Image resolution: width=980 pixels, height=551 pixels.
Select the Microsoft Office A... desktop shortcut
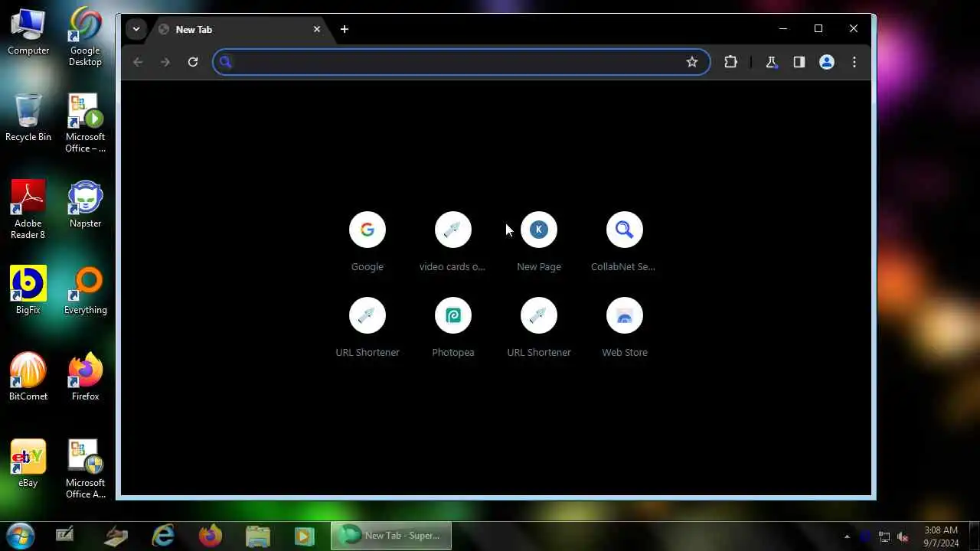point(85,469)
